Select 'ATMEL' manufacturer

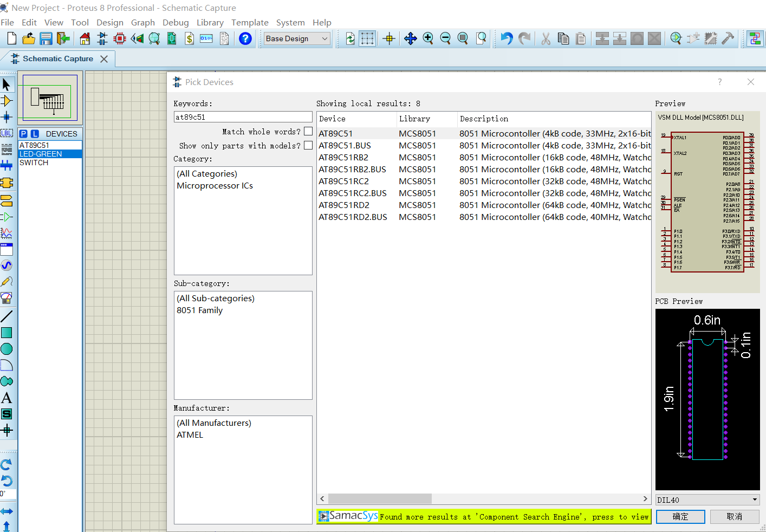[x=190, y=434]
